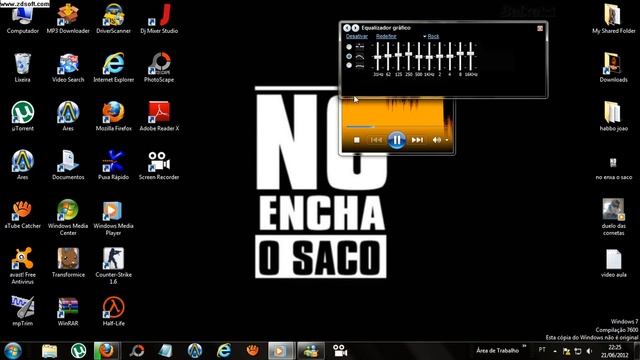Screen dimensions: 640x360
Task: Select the bottom equalizer slider grouping radio
Action: tap(349, 65)
